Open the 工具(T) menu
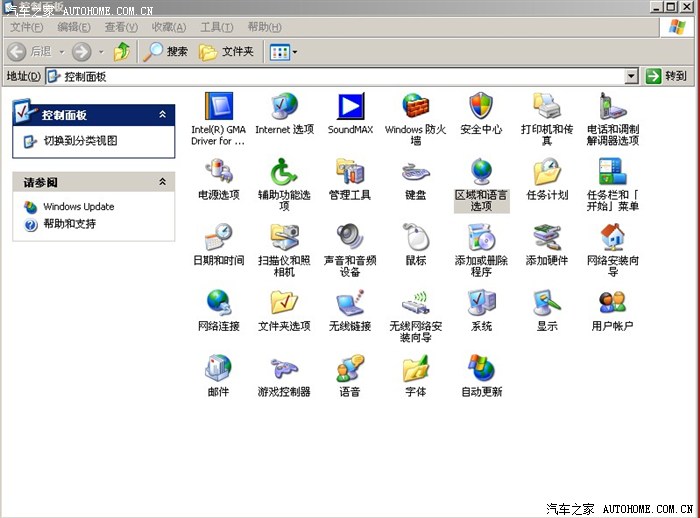This screenshot has width=700, height=518. point(217,27)
